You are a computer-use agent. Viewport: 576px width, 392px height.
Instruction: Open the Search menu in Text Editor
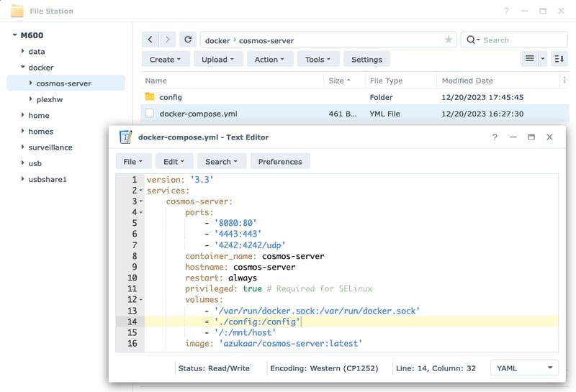point(221,162)
